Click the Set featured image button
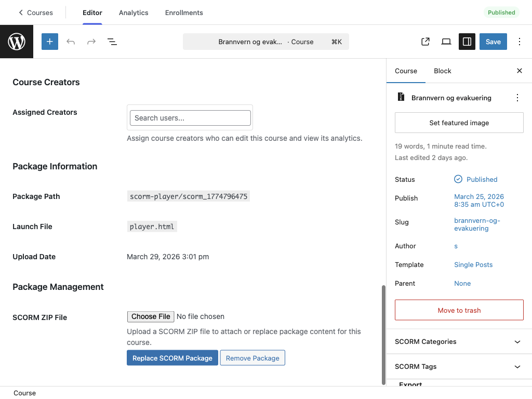The width and height of the screenshot is (532, 399). pyautogui.click(x=459, y=123)
